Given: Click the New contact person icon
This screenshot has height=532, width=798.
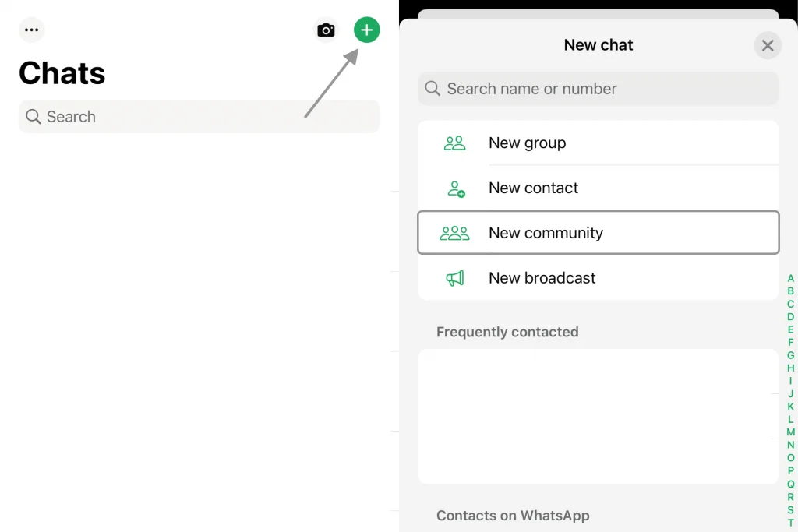Looking at the screenshot, I should [456, 188].
